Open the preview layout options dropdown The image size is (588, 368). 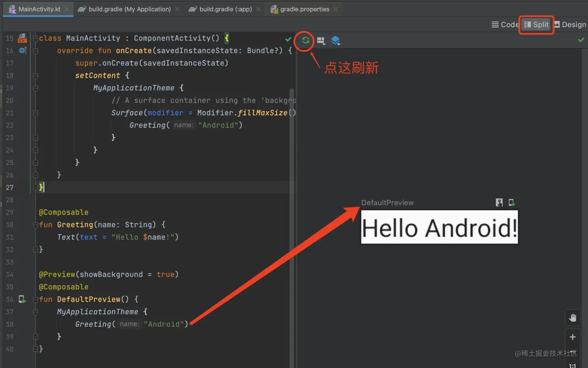coord(321,40)
